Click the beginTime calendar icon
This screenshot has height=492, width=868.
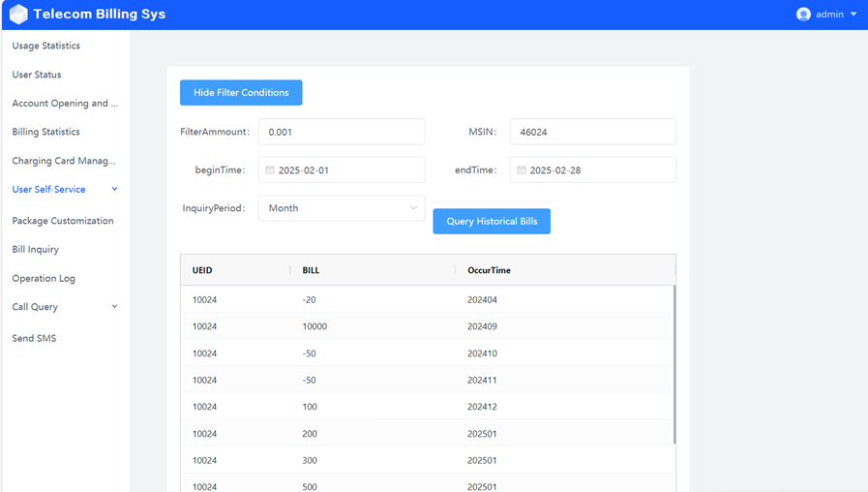click(x=270, y=170)
